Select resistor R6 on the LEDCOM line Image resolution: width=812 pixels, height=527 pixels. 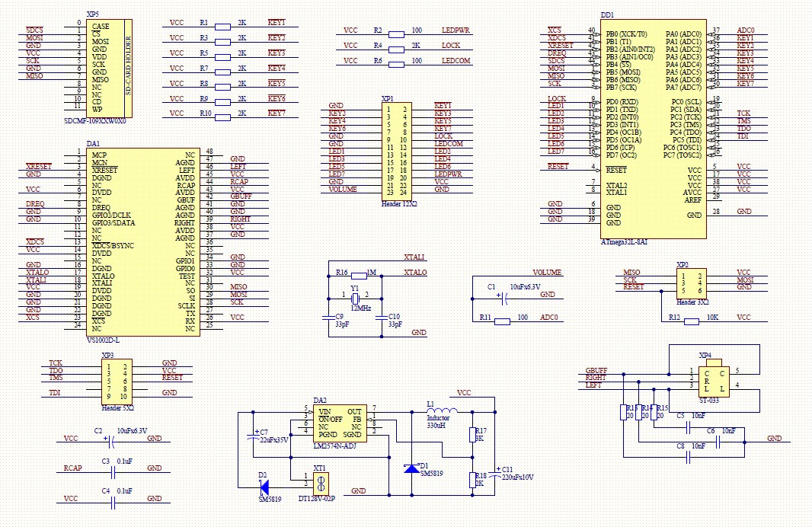click(x=396, y=65)
